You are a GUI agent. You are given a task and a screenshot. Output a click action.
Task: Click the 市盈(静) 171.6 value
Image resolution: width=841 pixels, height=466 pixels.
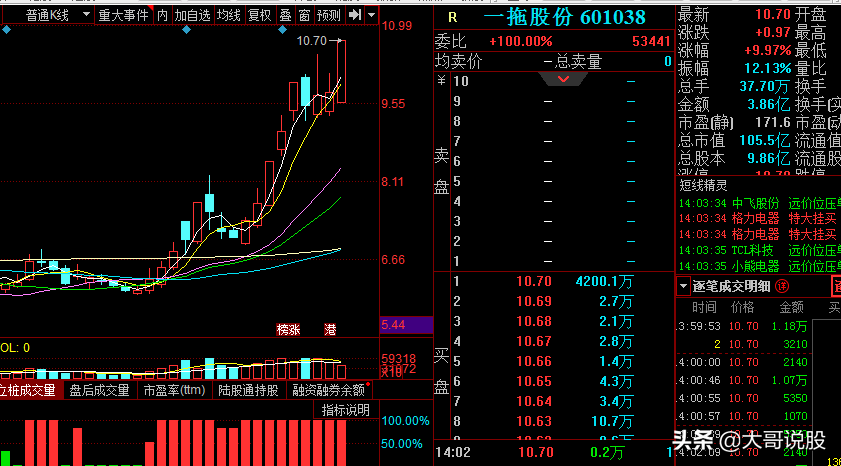point(773,123)
